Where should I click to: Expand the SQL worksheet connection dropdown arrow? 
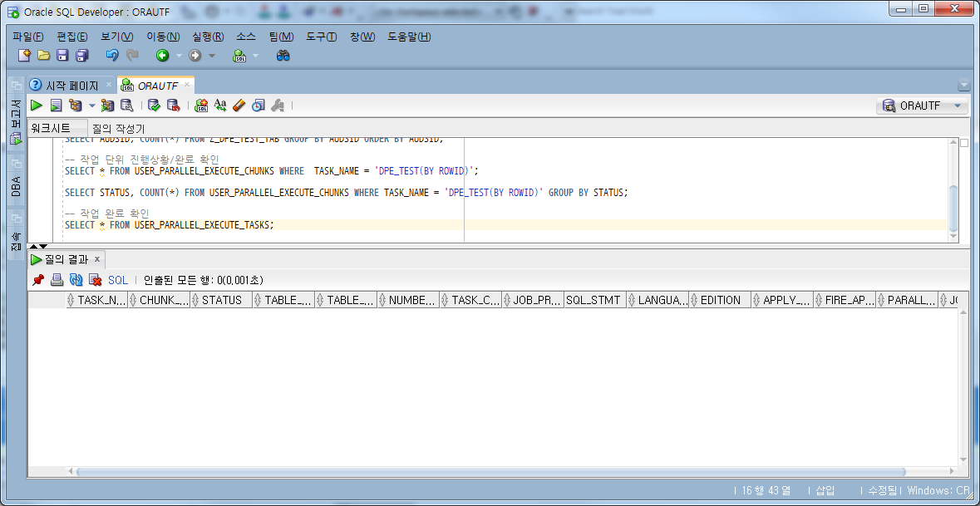coord(256,56)
